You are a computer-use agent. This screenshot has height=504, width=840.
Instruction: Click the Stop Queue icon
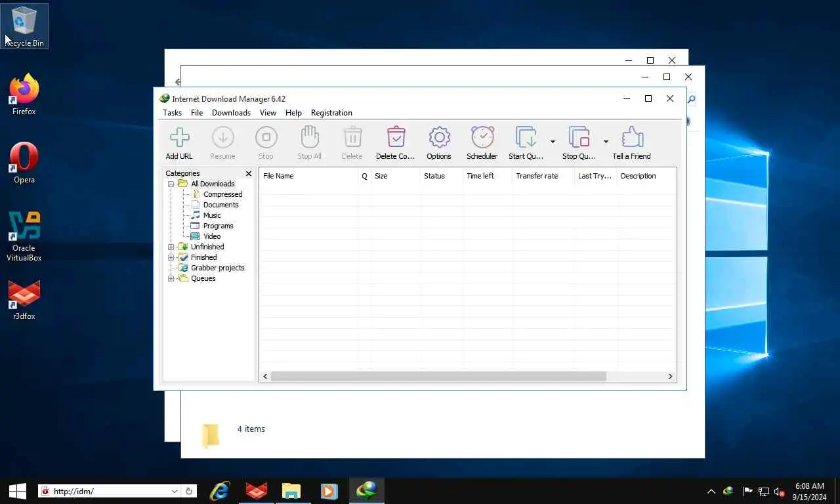579,138
